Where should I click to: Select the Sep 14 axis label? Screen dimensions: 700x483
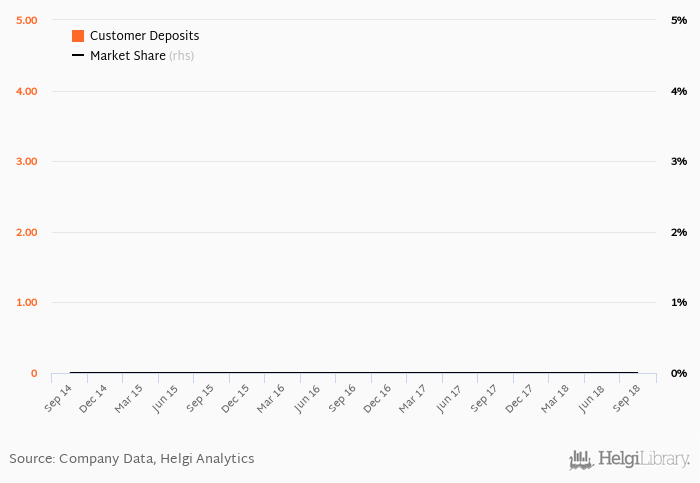[58, 398]
